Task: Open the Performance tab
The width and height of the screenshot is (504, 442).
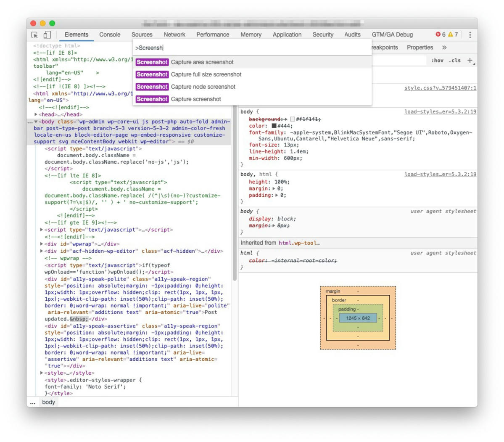Action: (x=213, y=35)
